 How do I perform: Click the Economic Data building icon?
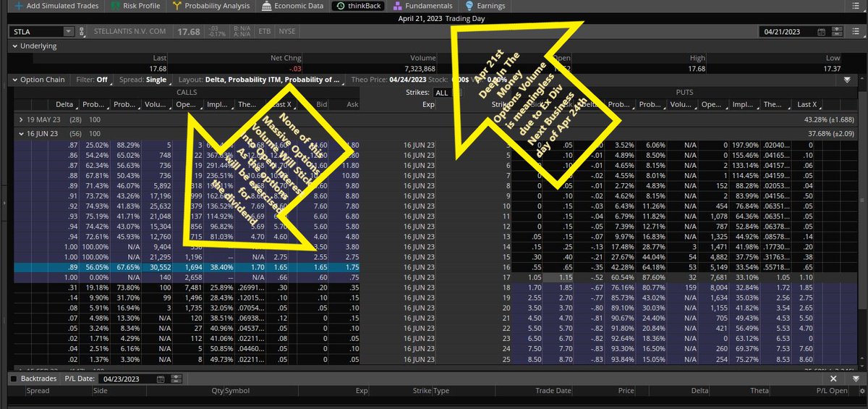[x=268, y=6]
